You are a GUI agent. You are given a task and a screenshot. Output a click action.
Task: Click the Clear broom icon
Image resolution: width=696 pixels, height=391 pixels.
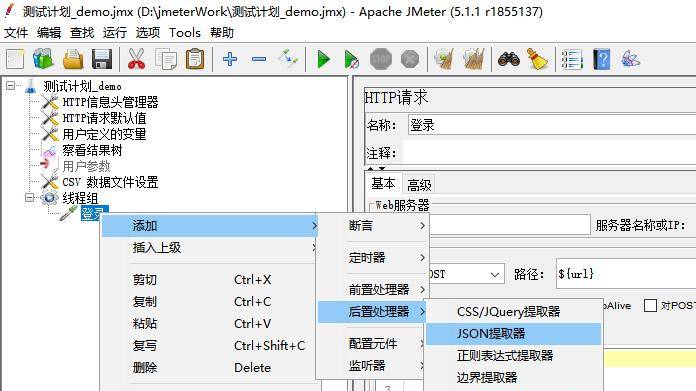point(444,59)
